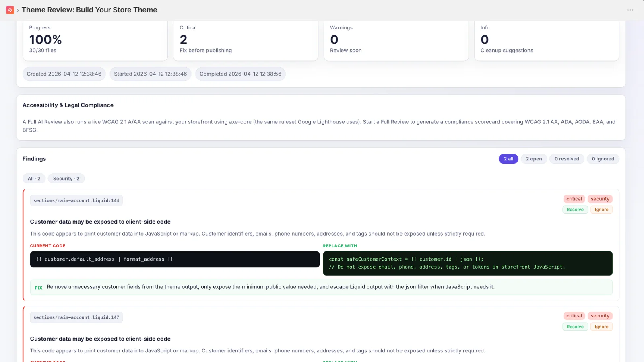Show the '0 resolved' findings
644x362 pixels.
(x=567, y=159)
